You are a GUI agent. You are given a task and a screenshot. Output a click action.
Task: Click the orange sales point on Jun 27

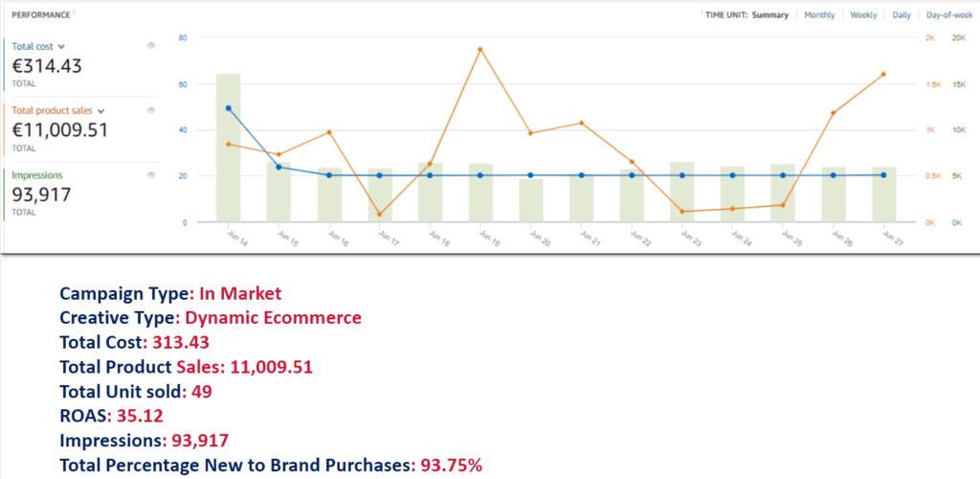point(882,74)
